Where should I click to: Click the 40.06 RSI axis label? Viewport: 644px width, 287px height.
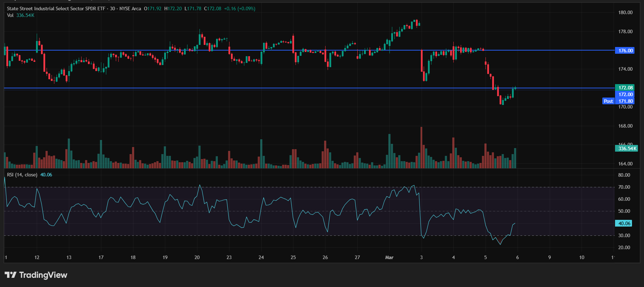(624, 223)
